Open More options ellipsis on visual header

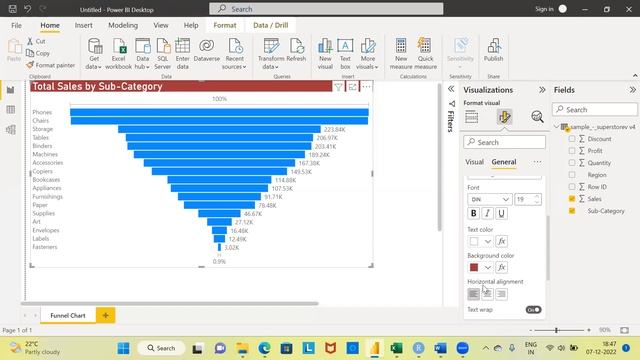coord(366,87)
